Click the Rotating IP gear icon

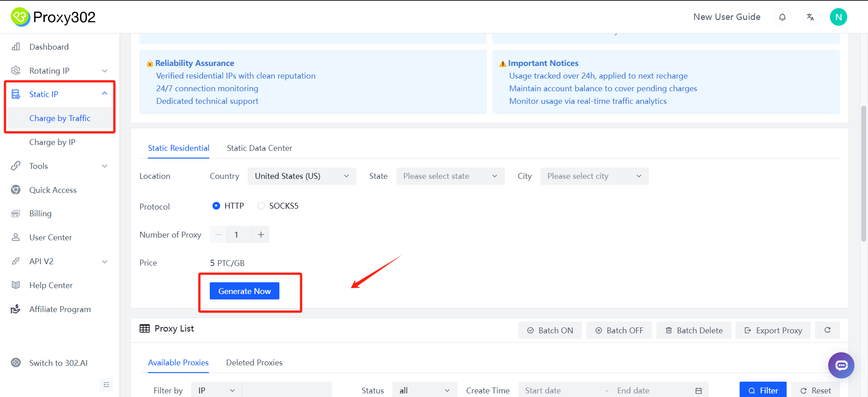[16, 70]
